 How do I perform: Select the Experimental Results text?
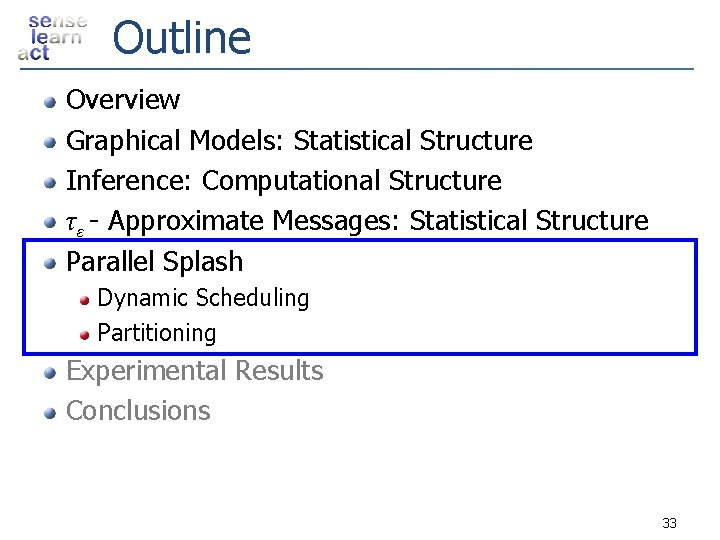pyautogui.click(x=194, y=371)
